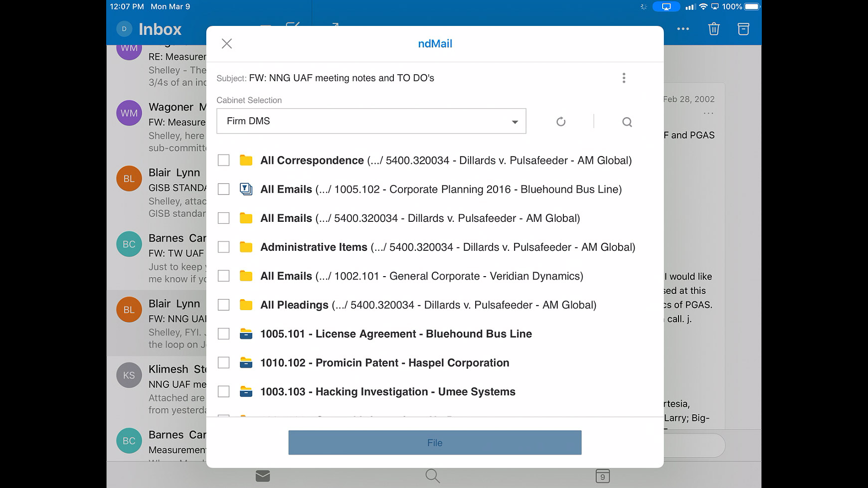
Task: Tap the WM avatar for Wagoner
Action: pos(129,113)
